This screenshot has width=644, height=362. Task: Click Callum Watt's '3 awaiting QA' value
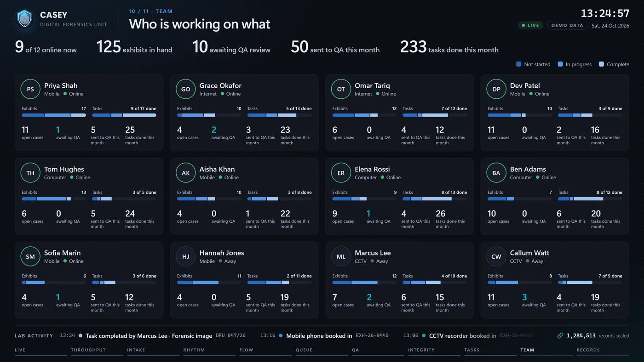click(524, 297)
